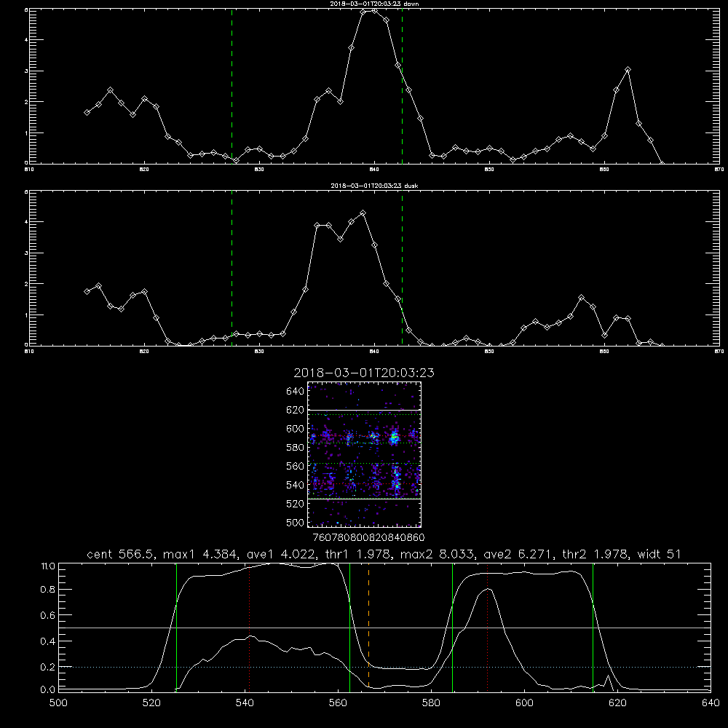
Task: Click the green vertical line near 585 in the bottom plot
Action: [x=452, y=627]
